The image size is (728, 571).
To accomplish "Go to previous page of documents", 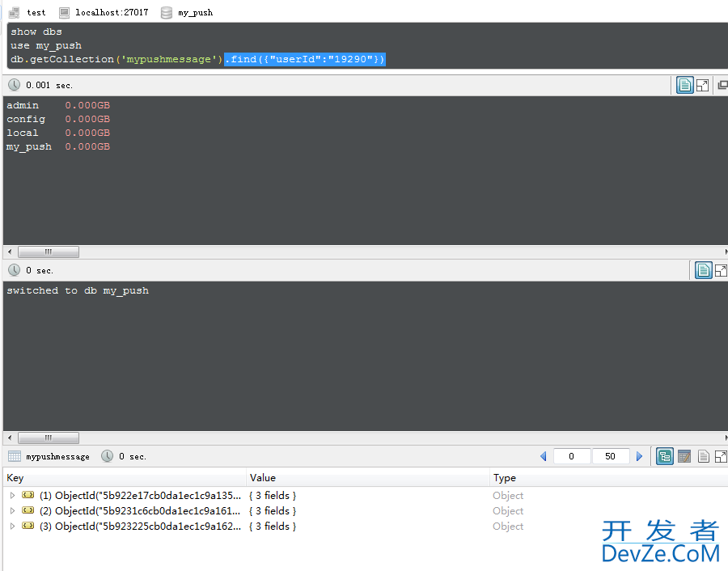I will coord(544,456).
